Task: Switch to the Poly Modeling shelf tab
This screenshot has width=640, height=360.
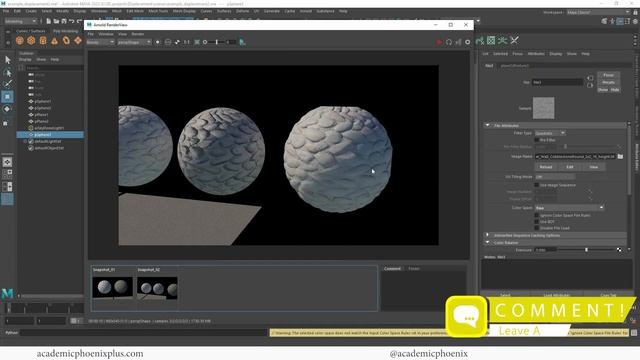Action: [65, 31]
